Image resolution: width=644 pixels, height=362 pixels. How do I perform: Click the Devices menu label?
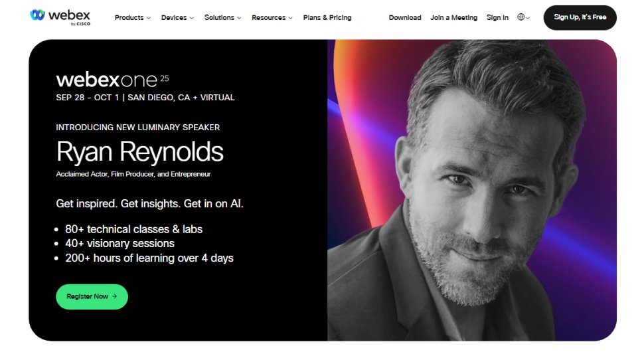tap(174, 18)
